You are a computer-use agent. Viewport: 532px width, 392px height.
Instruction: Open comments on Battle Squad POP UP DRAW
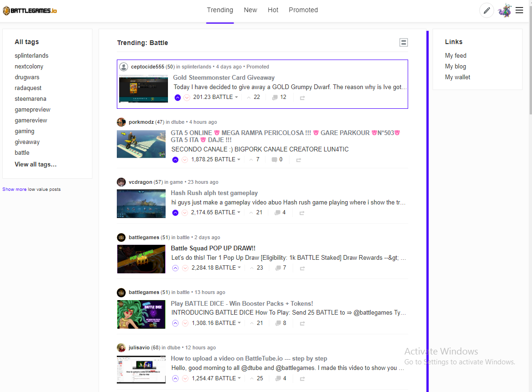point(281,268)
